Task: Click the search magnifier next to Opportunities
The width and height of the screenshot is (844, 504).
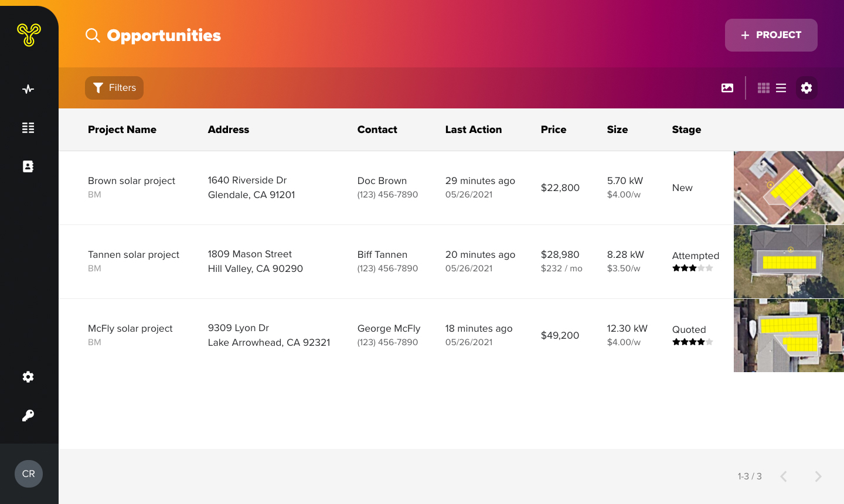Action: (92, 35)
